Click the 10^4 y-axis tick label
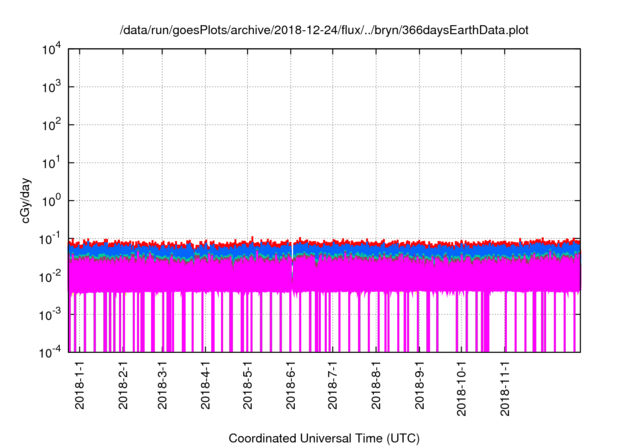This screenshot has height=448, width=640. coord(50,50)
